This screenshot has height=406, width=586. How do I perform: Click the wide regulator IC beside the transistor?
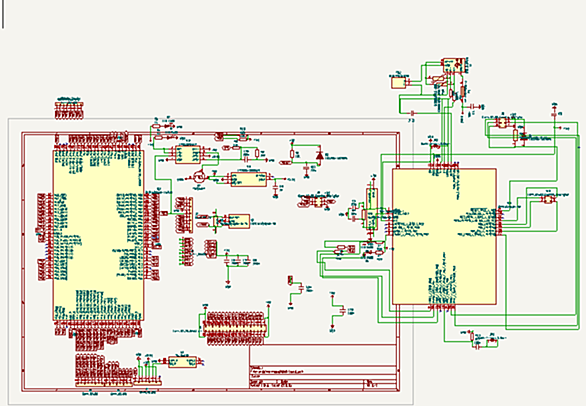coord(249,179)
